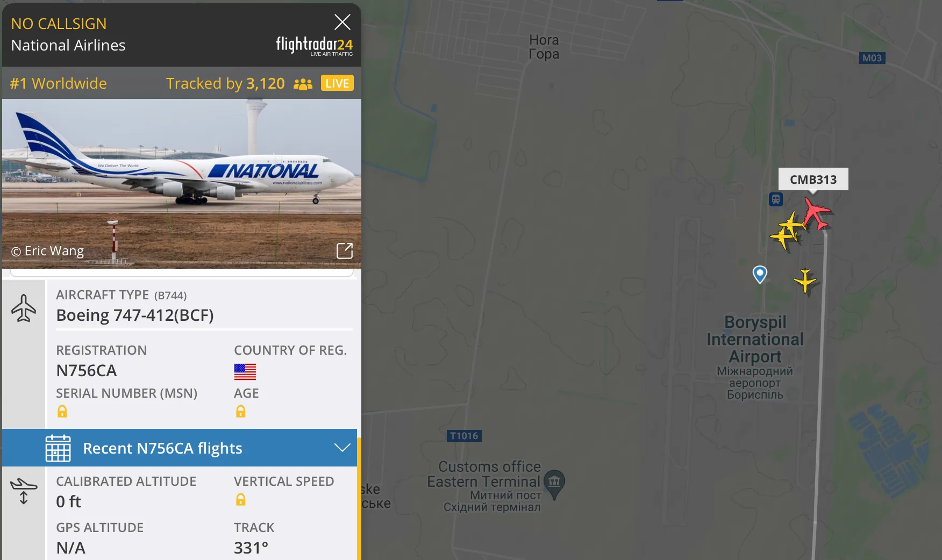
Task: Click the locked Vertical Speed padlock
Action: (240, 499)
